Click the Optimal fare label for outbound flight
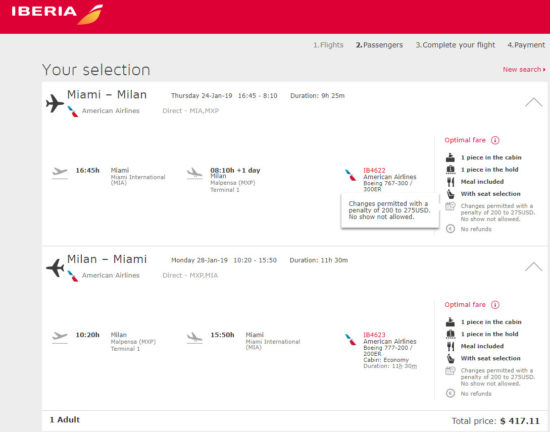Image resolution: width=550 pixels, height=432 pixels. pyautogui.click(x=465, y=140)
